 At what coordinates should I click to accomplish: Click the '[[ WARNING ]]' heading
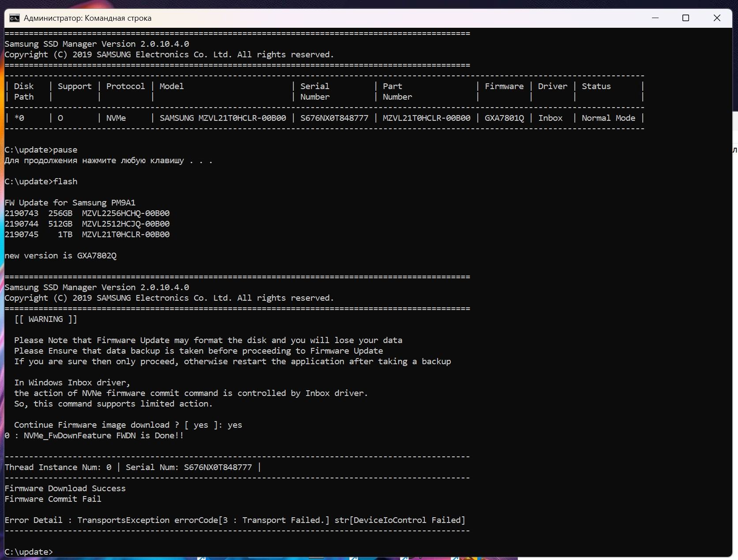46,319
